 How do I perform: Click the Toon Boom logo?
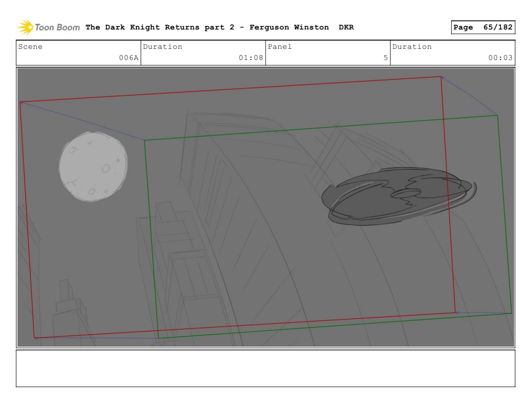pos(49,27)
